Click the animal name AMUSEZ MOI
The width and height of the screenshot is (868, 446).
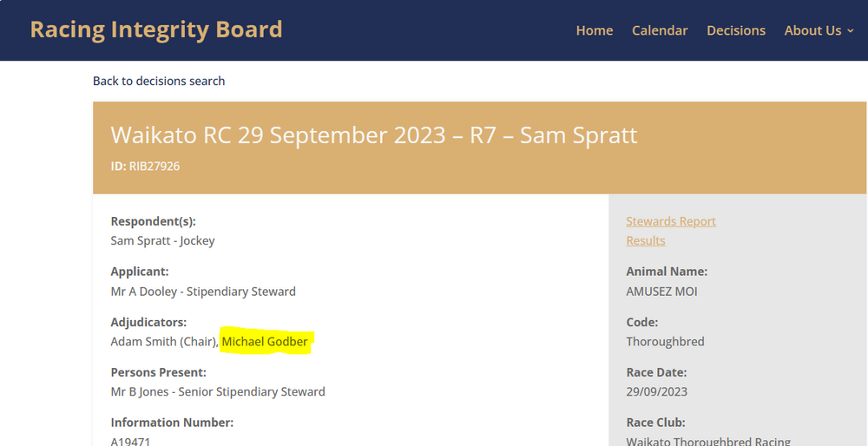point(661,292)
